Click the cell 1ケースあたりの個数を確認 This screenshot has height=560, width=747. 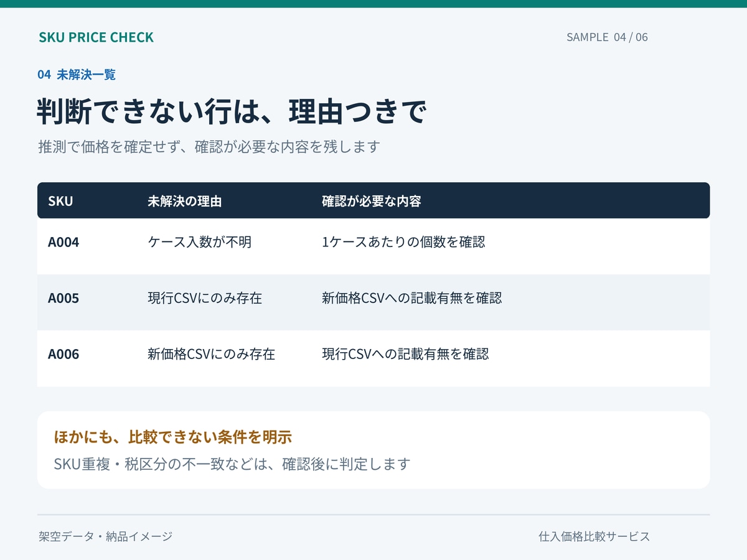(x=403, y=242)
